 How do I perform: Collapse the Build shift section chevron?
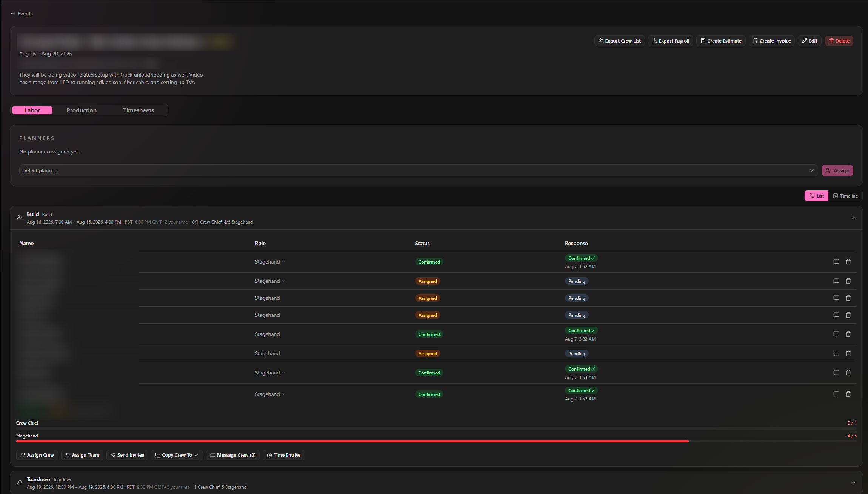(x=854, y=218)
